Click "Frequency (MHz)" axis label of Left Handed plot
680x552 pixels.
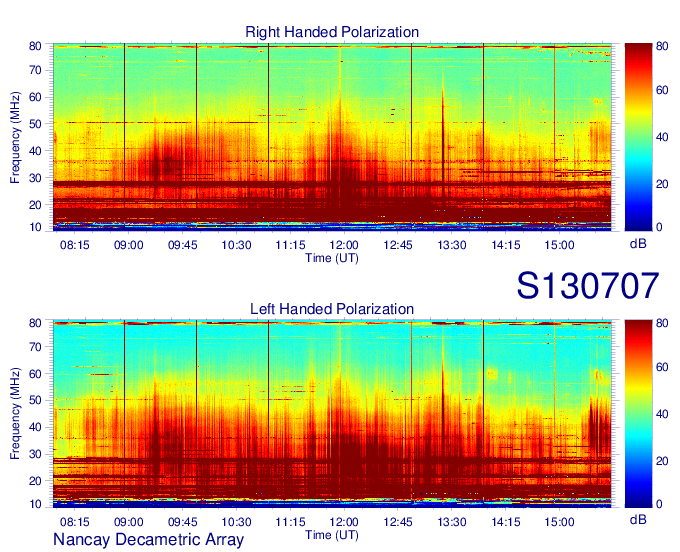15,414
